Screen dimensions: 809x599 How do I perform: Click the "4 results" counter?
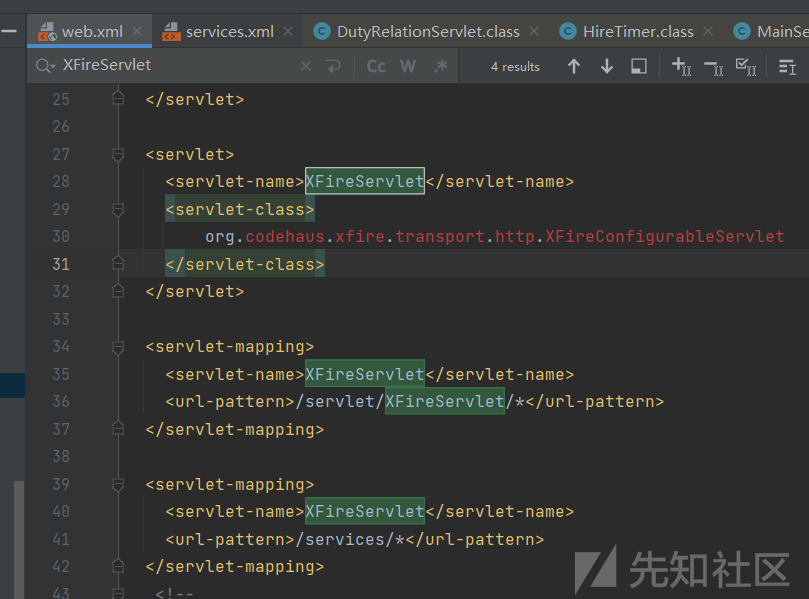tap(515, 67)
